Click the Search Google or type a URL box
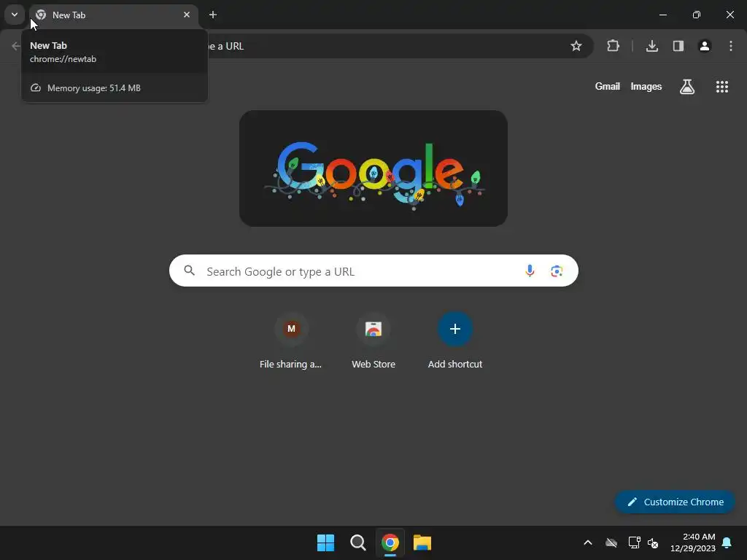Image resolution: width=747 pixels, height=560 pixels. 373,271
